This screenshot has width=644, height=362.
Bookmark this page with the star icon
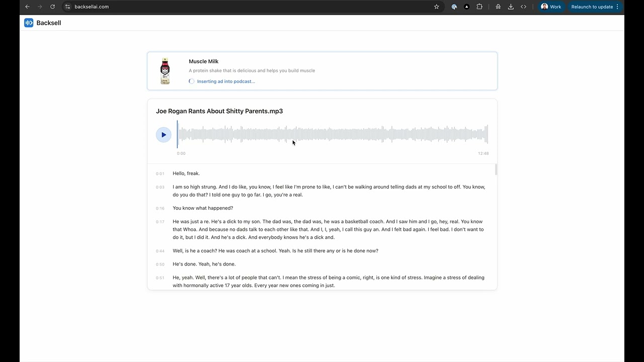[436, 7]
